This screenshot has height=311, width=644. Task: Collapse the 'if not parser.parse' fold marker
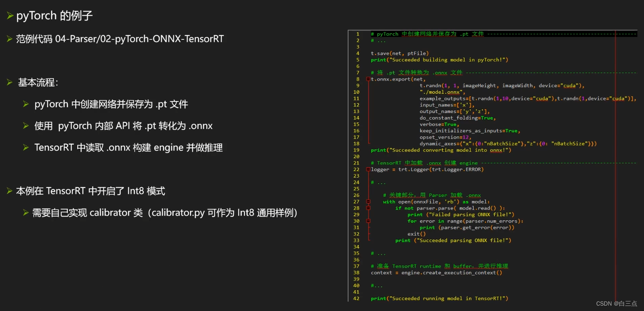[368, 208]
